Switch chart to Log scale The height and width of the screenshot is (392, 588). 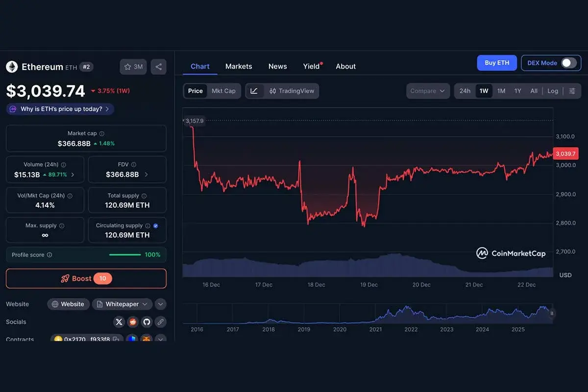pos(553,91)
